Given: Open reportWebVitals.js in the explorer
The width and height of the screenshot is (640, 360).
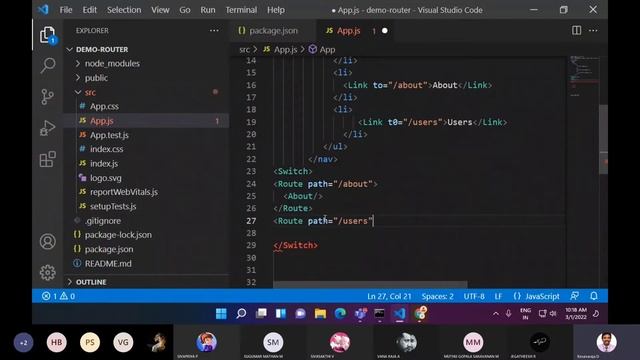Looking at the screenshot, I should point(124,192).
